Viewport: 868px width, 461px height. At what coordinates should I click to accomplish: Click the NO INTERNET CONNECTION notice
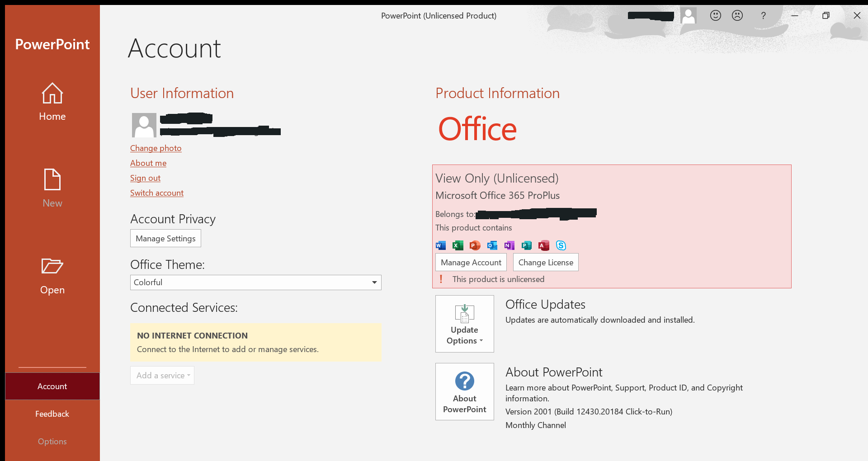(256, 342)
